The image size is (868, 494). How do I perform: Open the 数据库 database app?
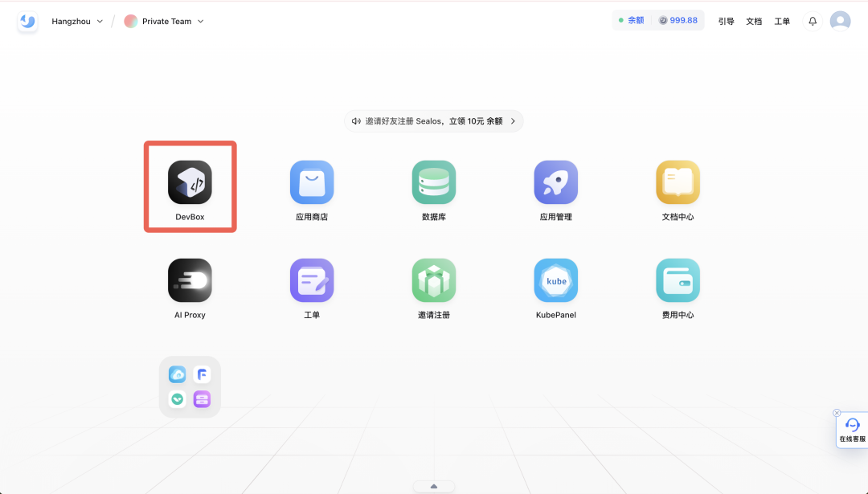(x=434, y=182)
